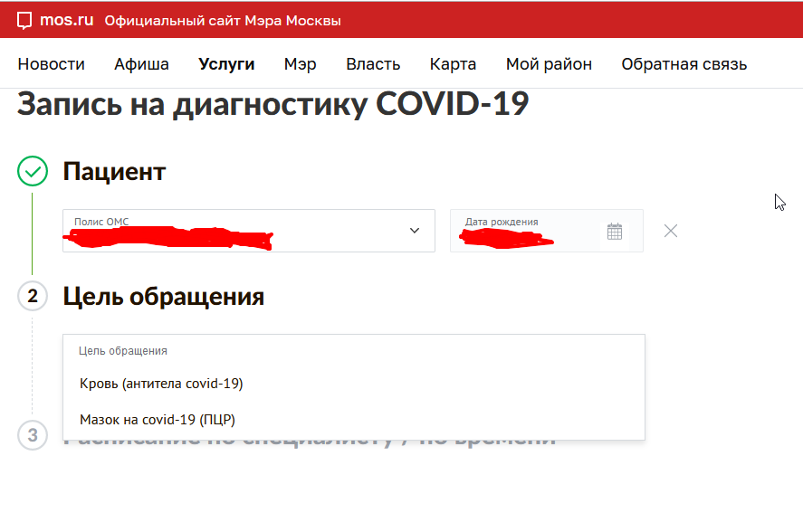Open the Новости menu item
This screenshot has width=803, height=532.
coord(52,64)
